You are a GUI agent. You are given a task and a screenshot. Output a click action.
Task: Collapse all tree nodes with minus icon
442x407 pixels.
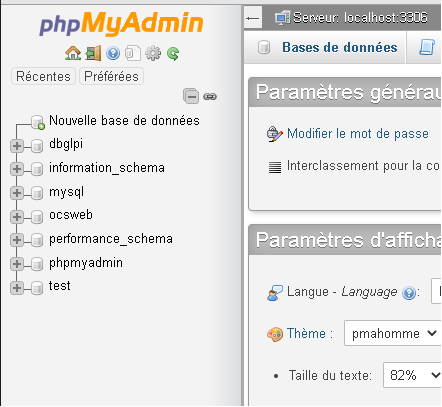pyautogui.click(x=191, y=97)
